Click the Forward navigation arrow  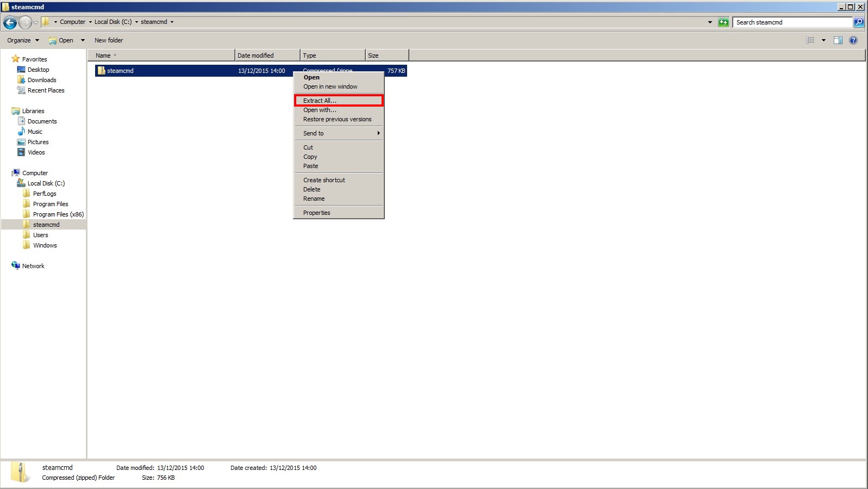(x=25, y=22)
